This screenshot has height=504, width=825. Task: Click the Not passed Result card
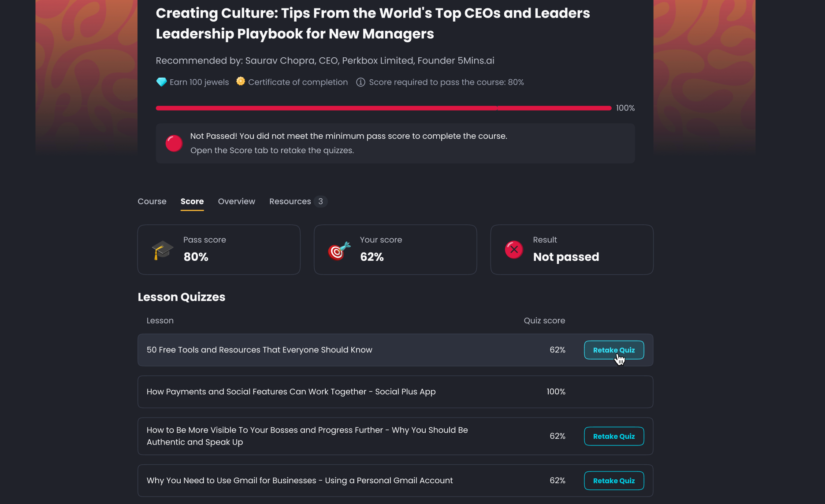pos(572,250)
